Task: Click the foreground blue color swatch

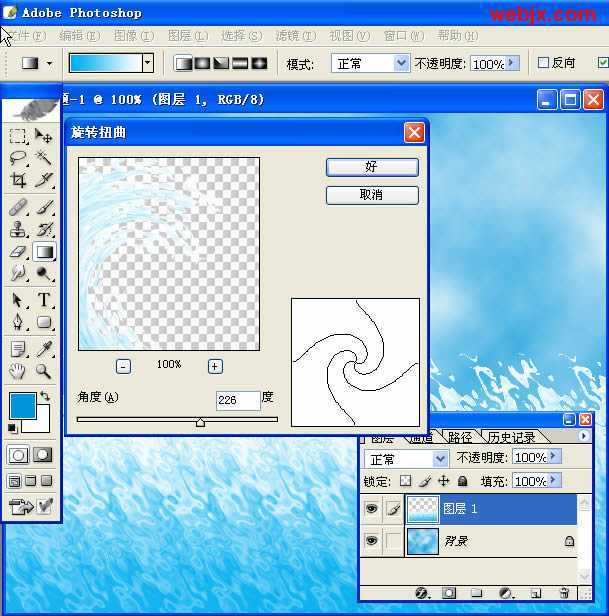Action: (22, 405)
